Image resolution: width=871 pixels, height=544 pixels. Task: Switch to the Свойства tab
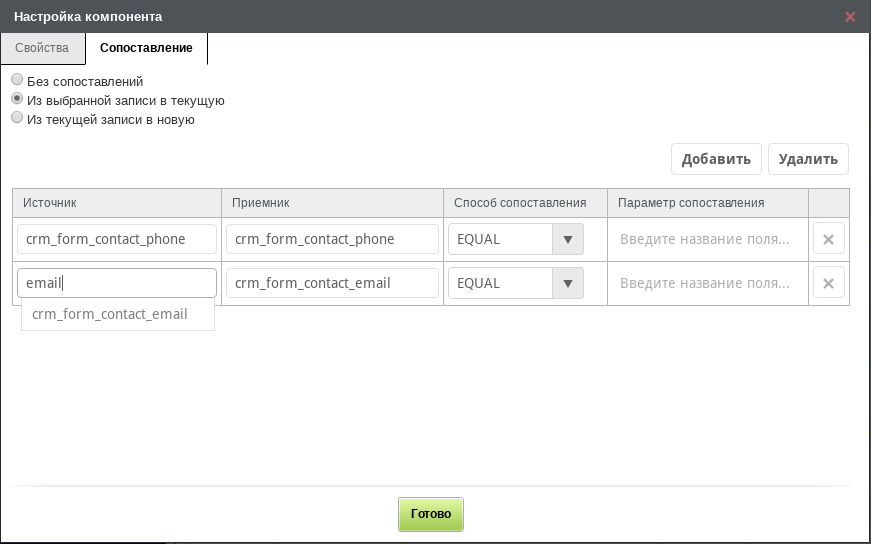point(42,48)
